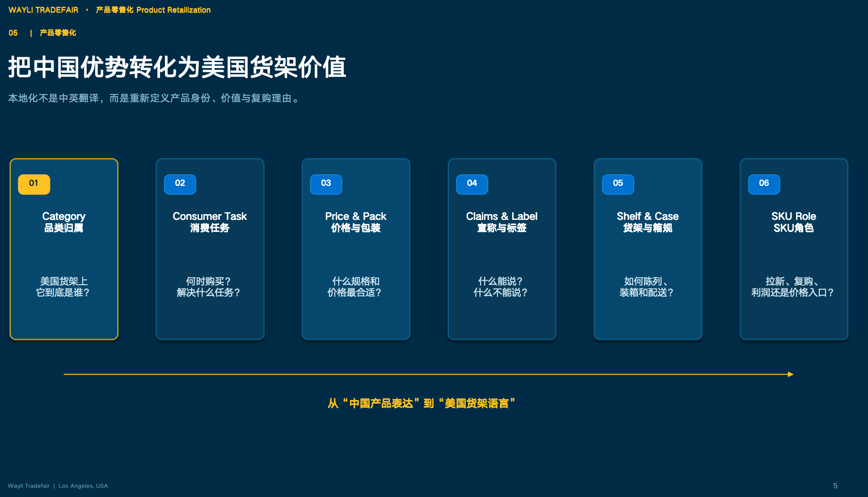The image size is (868, 497).
Task: Select the Price & Pack 价格与包装 title
Action: (356, 222)
